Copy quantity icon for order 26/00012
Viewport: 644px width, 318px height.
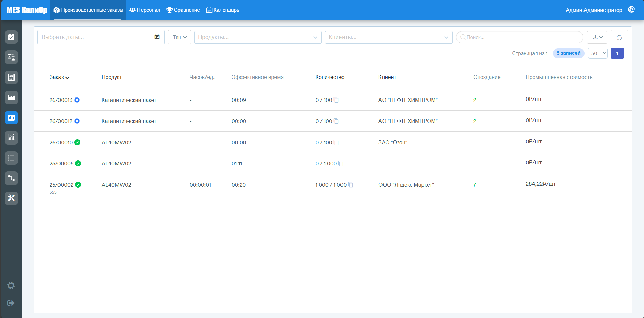pos(336,121)
